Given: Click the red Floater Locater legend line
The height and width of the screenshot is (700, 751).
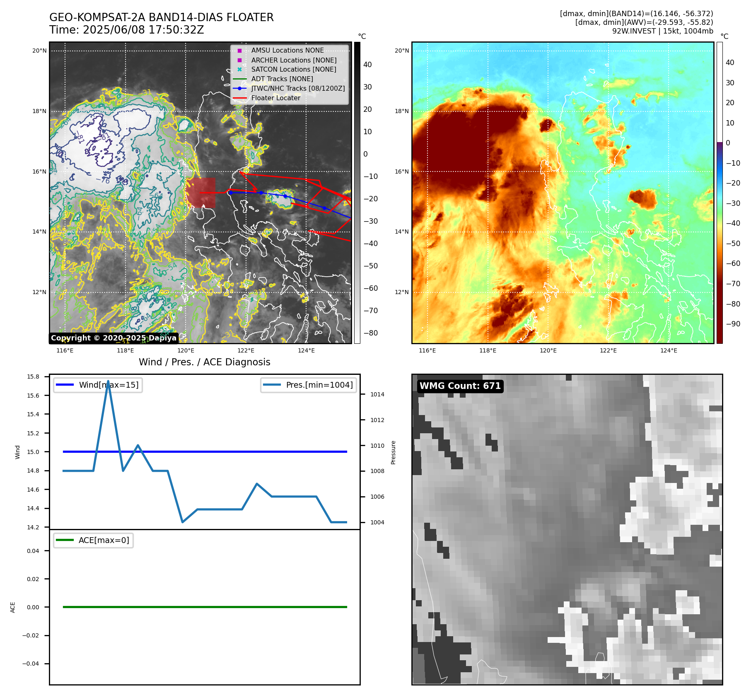Looking at the screenshot, I should 239,98.
